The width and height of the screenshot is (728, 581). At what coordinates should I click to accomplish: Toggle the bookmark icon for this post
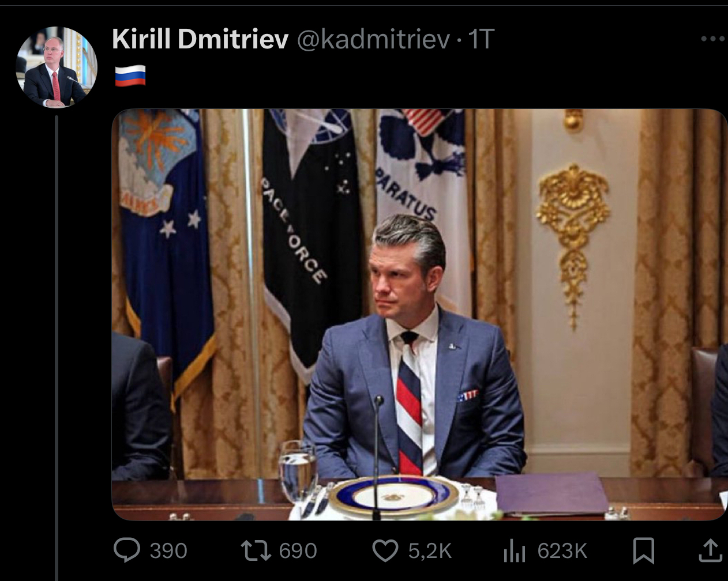[x=643, y=550]
